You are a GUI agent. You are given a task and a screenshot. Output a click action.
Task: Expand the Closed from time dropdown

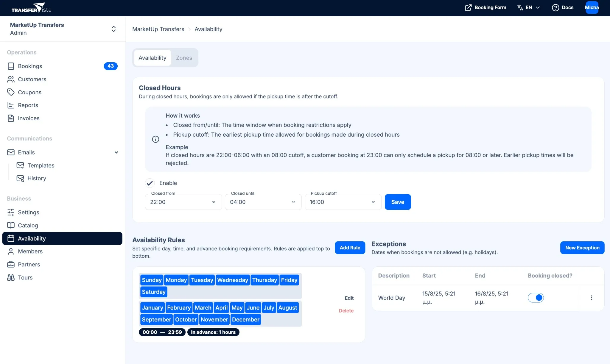click(213, 202)
